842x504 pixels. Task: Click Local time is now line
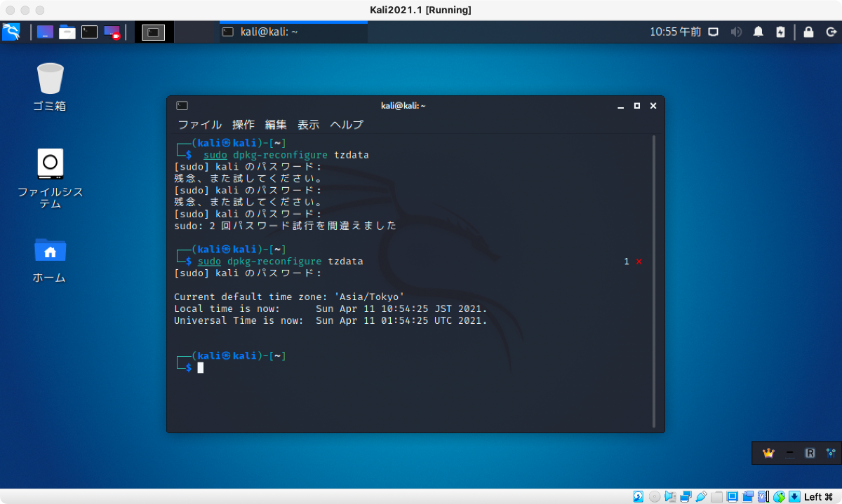coord(330,308)
